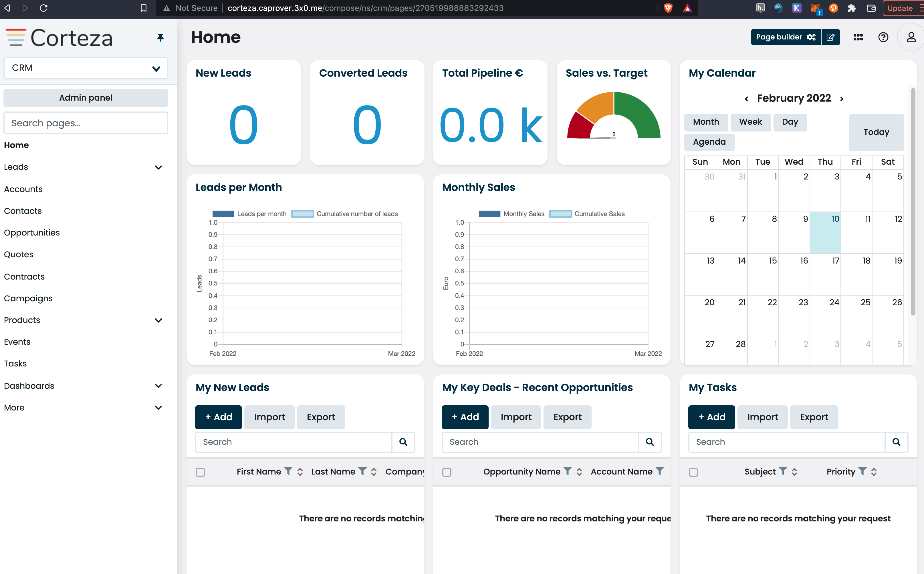This screenshot has width=924, height=574.
Task: Open the help question mark icon
Action: [x=883, y=37]
